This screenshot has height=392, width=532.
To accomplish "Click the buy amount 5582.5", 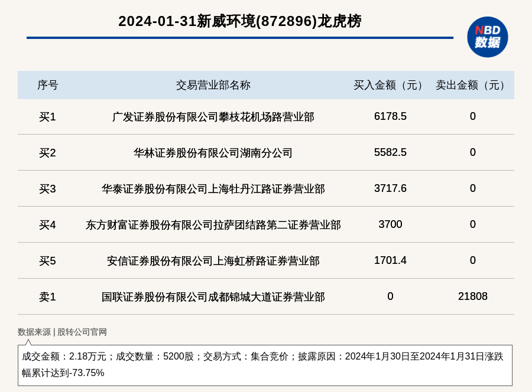I will click(x=390, y=152).
